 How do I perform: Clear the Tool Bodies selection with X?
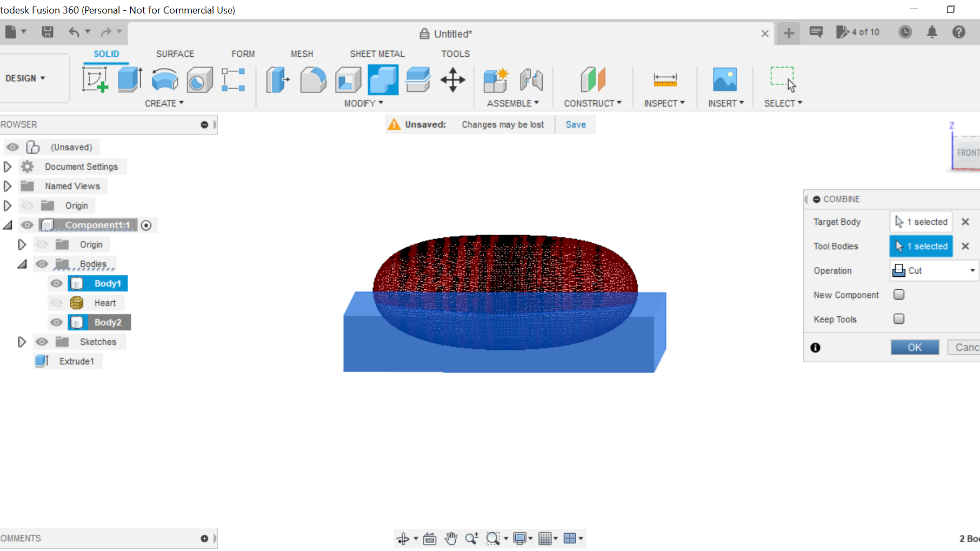[x=965, y=246]
